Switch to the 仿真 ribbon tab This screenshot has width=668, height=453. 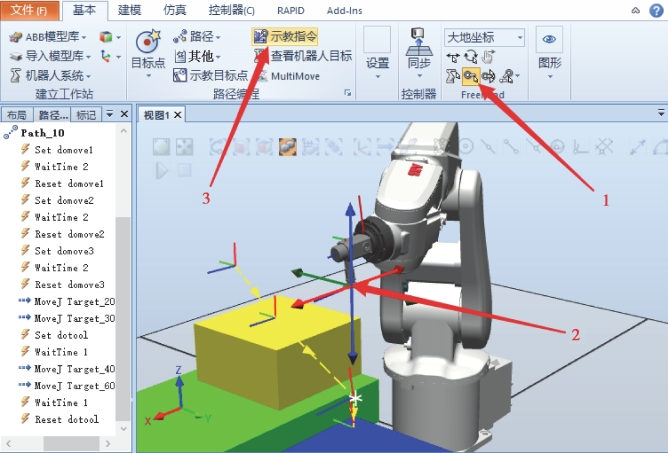pyautogui.click(x=175, y=10)
